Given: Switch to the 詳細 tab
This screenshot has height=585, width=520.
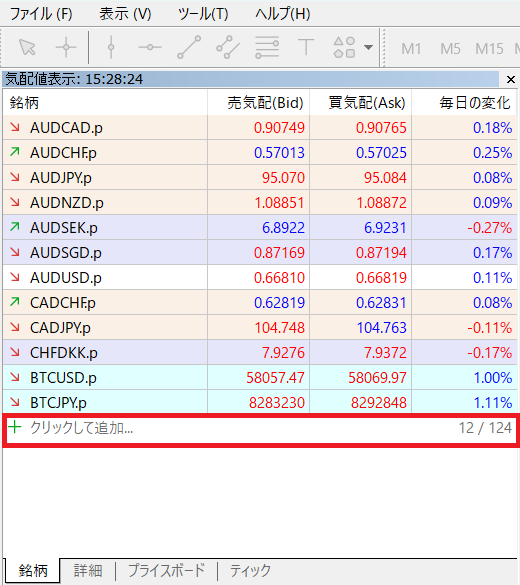Looking at the screenshot, I should tap(88, 570).
